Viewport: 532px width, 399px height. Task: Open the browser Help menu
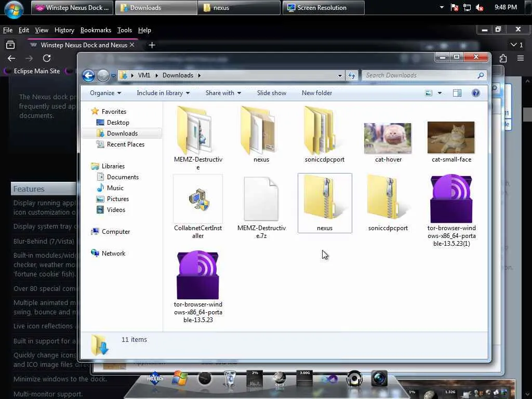pos(144,30)
